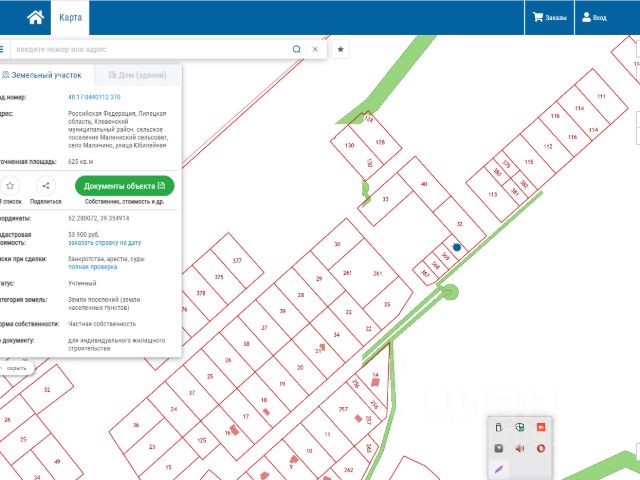Toggle the add-to-list star icon

tap(10, 185)
